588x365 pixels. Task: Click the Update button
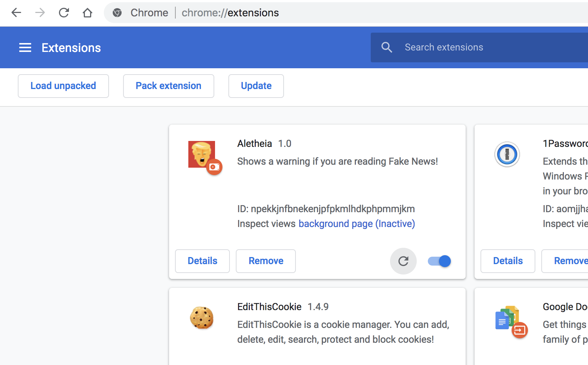click(256, 86)
